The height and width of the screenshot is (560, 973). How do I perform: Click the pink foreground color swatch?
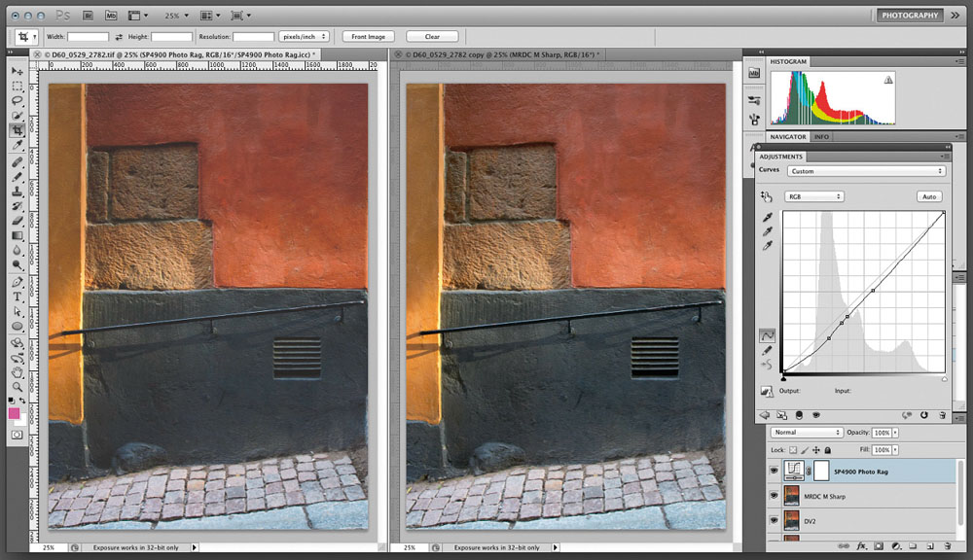coord(15,413)
